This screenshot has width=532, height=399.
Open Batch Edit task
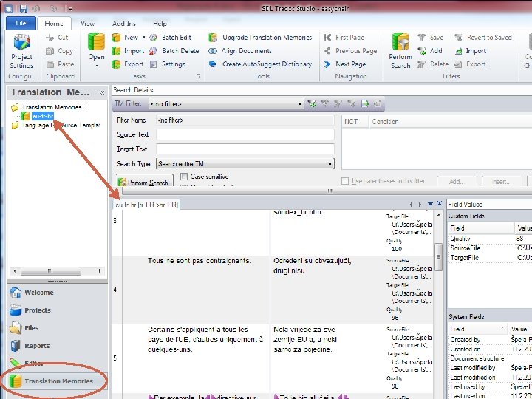(x=171, y=38)
